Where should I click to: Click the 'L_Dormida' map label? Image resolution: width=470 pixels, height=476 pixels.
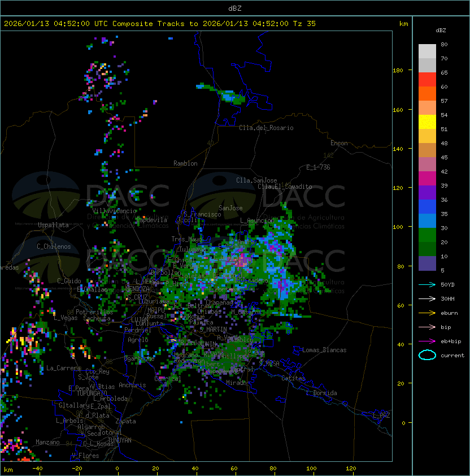pyautogui.click(x=321, y=393)
